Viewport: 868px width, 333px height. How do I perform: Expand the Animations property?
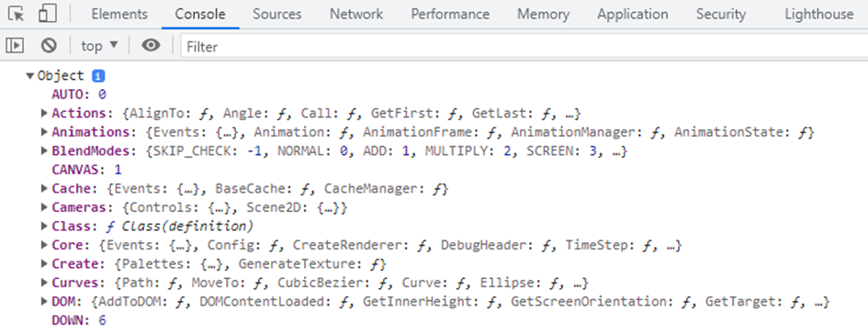[x=44, y=132]
